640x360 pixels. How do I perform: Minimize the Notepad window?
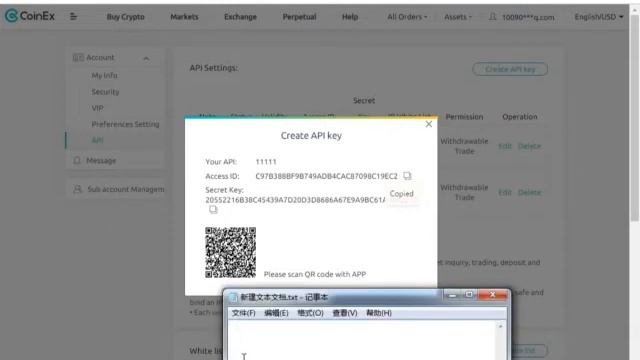452,295
